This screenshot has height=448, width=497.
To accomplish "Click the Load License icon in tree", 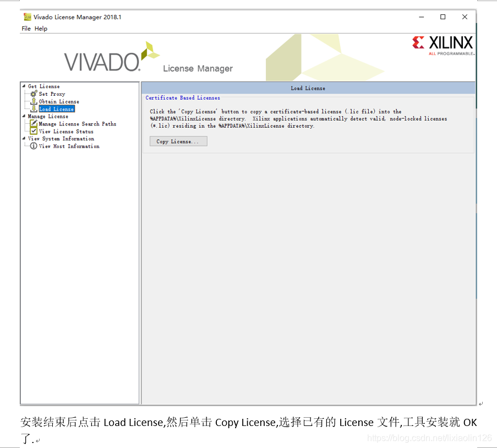I will click(34, 109).
